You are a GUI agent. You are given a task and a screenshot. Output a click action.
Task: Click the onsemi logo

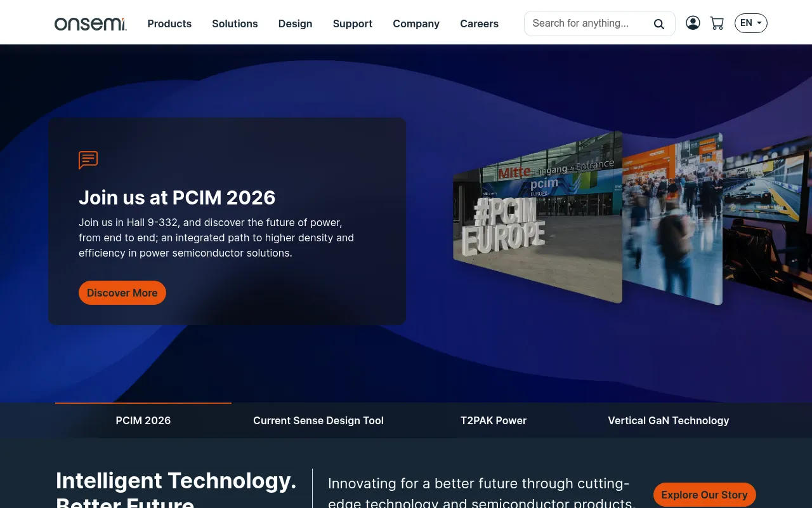(x=90, y=24)
